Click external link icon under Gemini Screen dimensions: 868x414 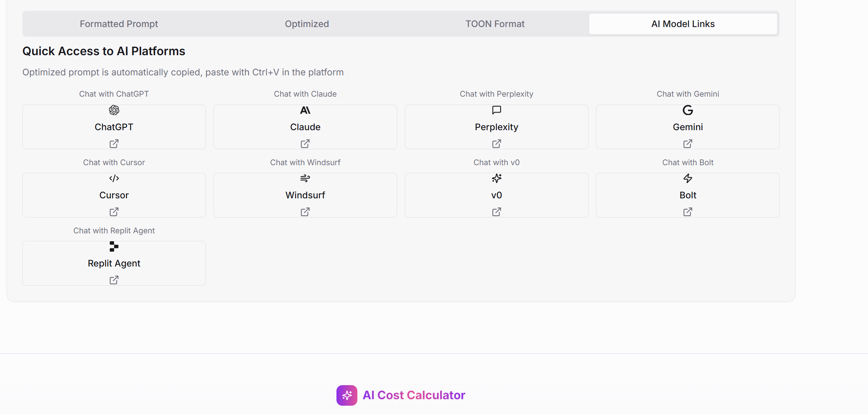(x=688, y=144)
